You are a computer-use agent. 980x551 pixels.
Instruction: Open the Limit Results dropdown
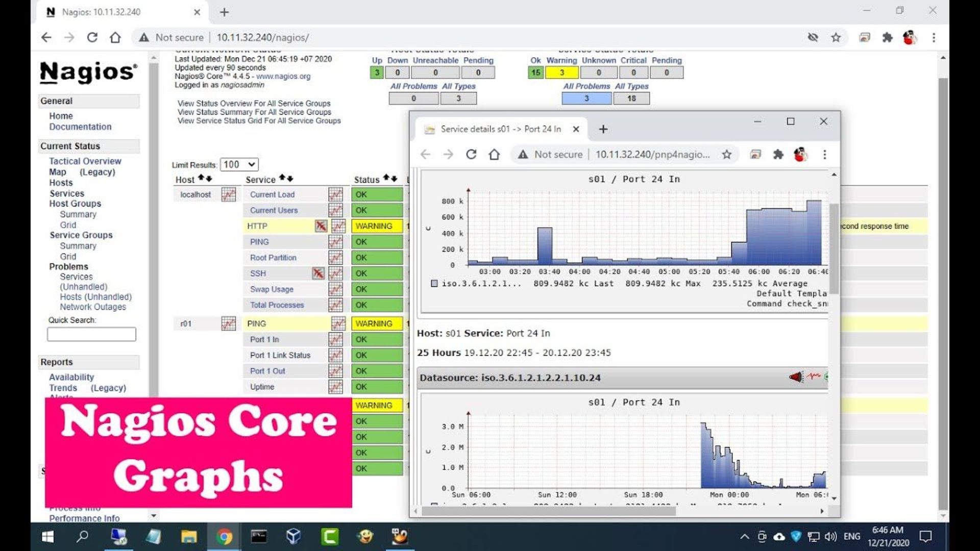(x=239, y=164)
